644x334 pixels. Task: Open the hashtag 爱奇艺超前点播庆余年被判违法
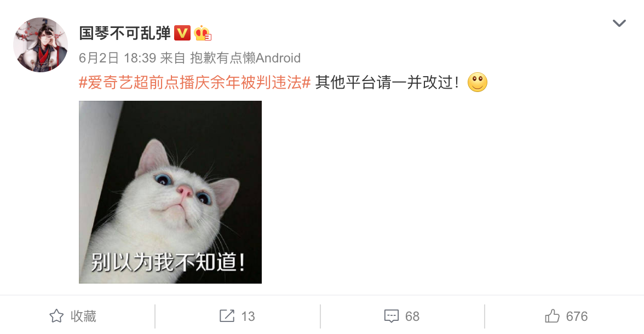(195, 83)
